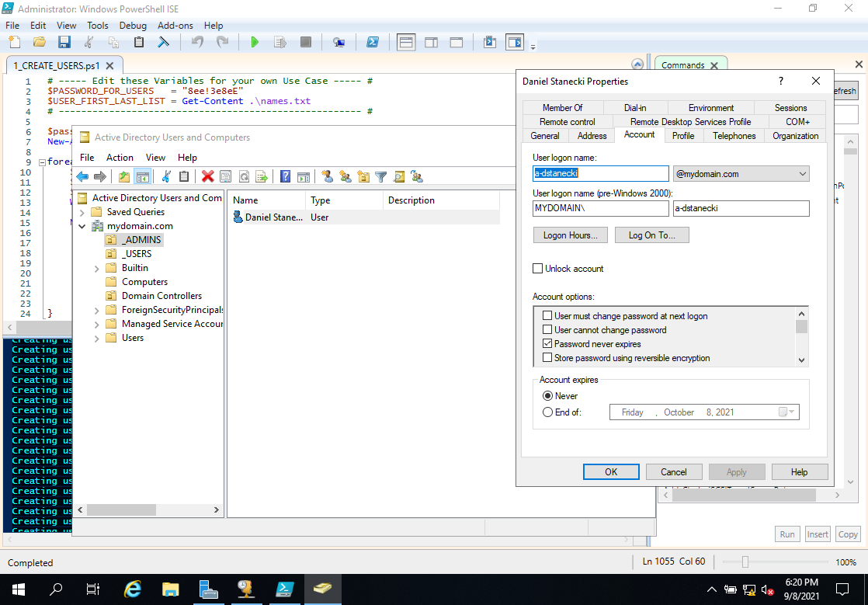
Task: Create a new user in current container
Action: (327, 176)
